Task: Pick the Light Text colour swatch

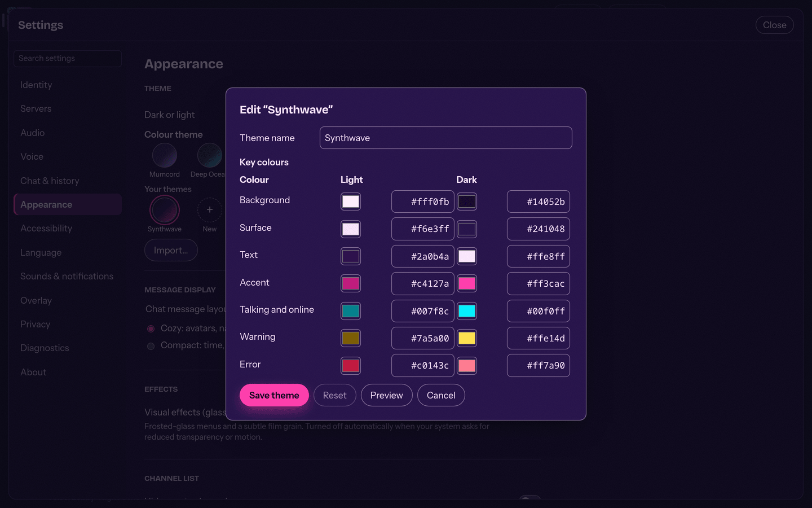Action: [x=351, y=256]
